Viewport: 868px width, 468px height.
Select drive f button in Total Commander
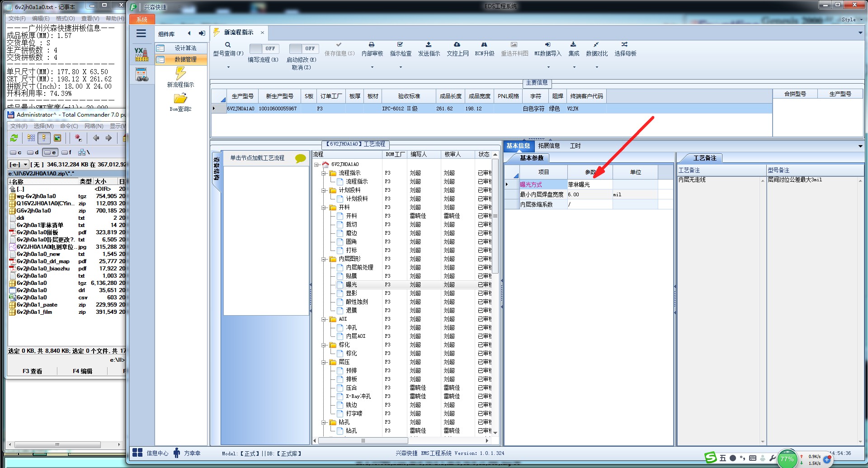(x=67, y=152)
